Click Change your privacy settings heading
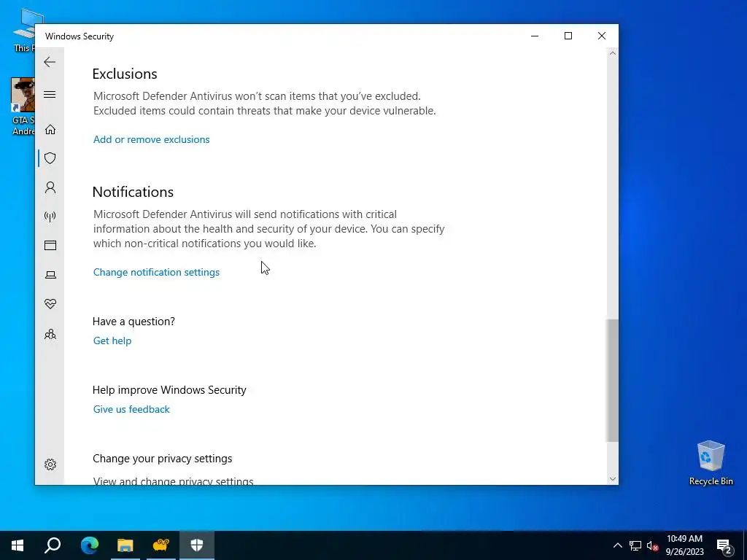 click(x=163, y=459)
